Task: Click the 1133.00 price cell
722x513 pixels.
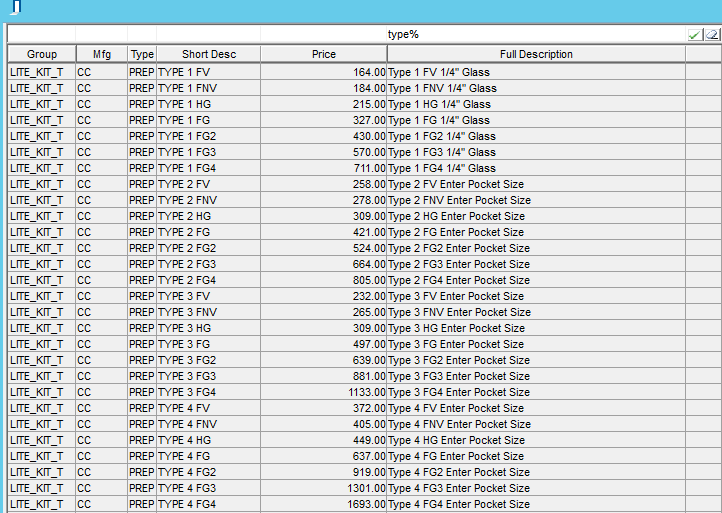Action: pyautogui.click(x=324, y=392)
